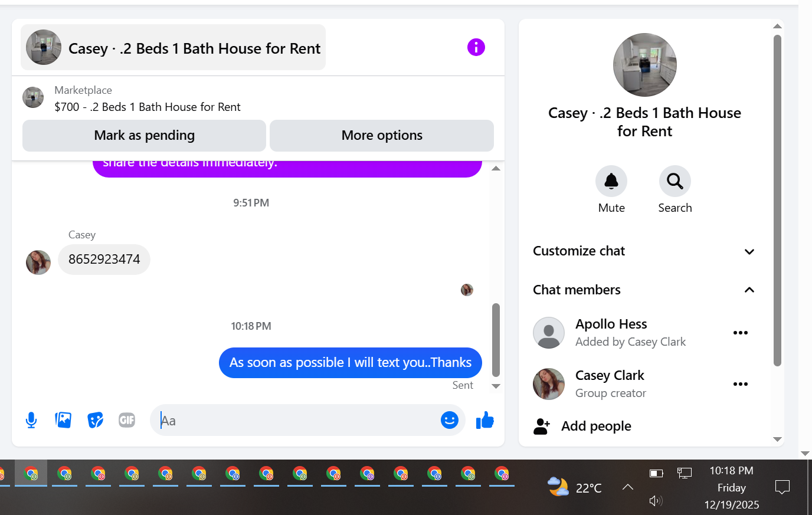Screen dimensions: 812x515
Task: Click Mark as pending button
Action: point(144,136)
